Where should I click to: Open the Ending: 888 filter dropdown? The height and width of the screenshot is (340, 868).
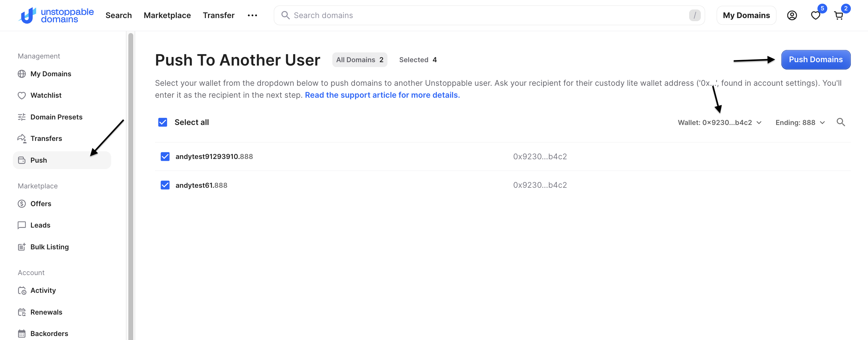point(800,123)
